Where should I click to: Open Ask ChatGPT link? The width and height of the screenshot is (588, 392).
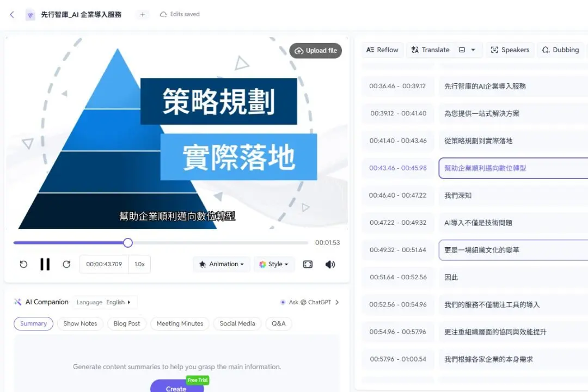point(310,302)
